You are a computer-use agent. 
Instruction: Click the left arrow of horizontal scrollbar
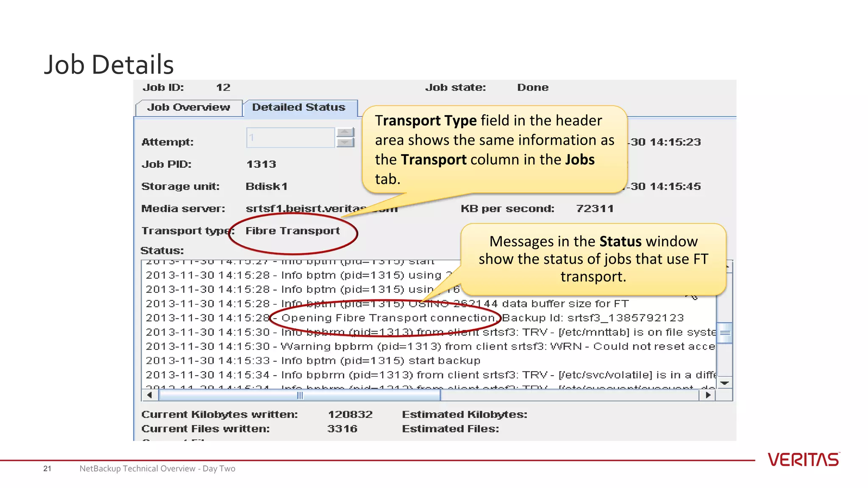click(150, 395)
